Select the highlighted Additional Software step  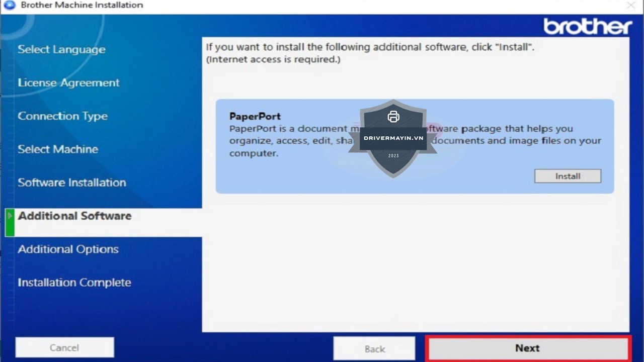[x=74, y=216]
